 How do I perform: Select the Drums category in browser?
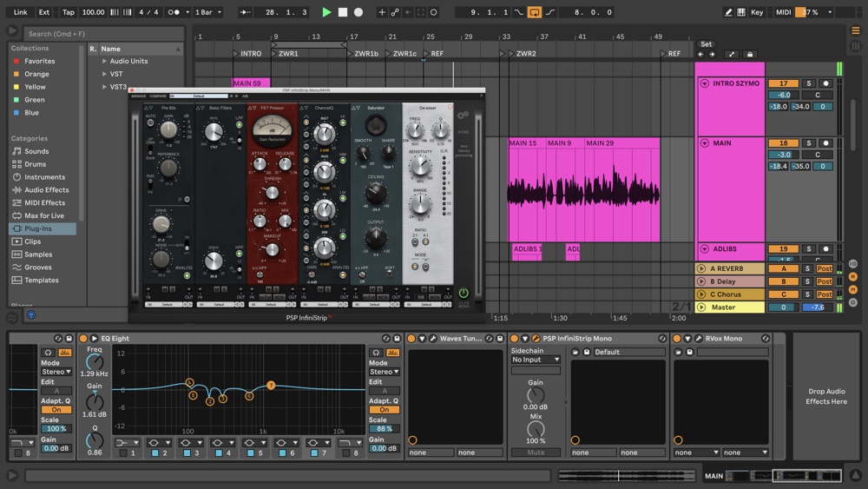point(36,164)
